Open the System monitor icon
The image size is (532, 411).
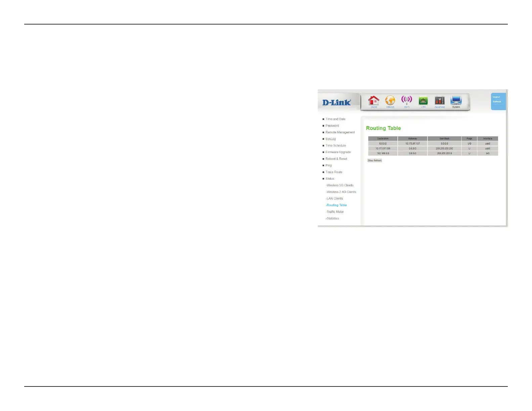click(456, 101)
